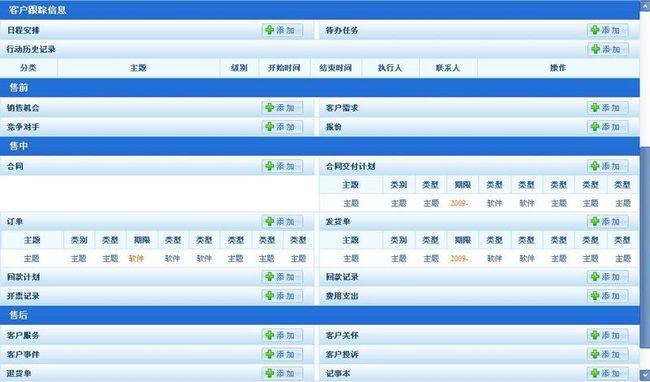This screenshot has width=650, height=382.
Task: Click the green plus icon for 合同
Action: pos(269,166)
